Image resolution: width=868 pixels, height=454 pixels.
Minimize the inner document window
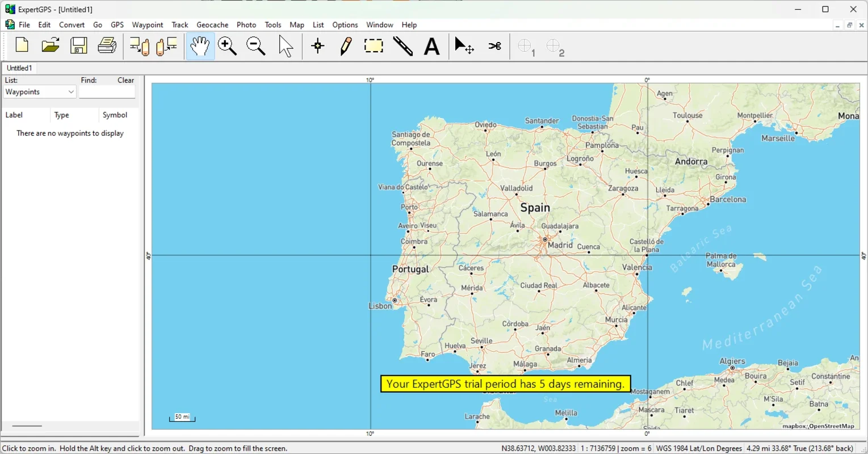(x=837, y=25)
